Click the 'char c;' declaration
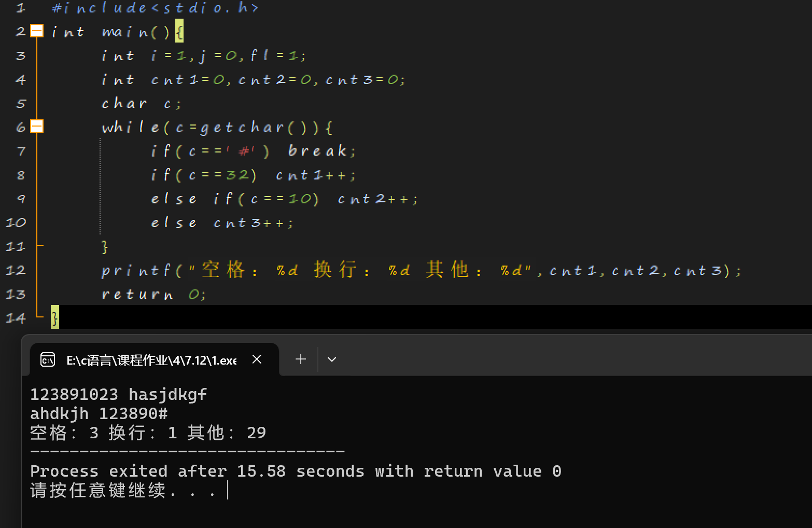812x528 pixels. [142, 103]
